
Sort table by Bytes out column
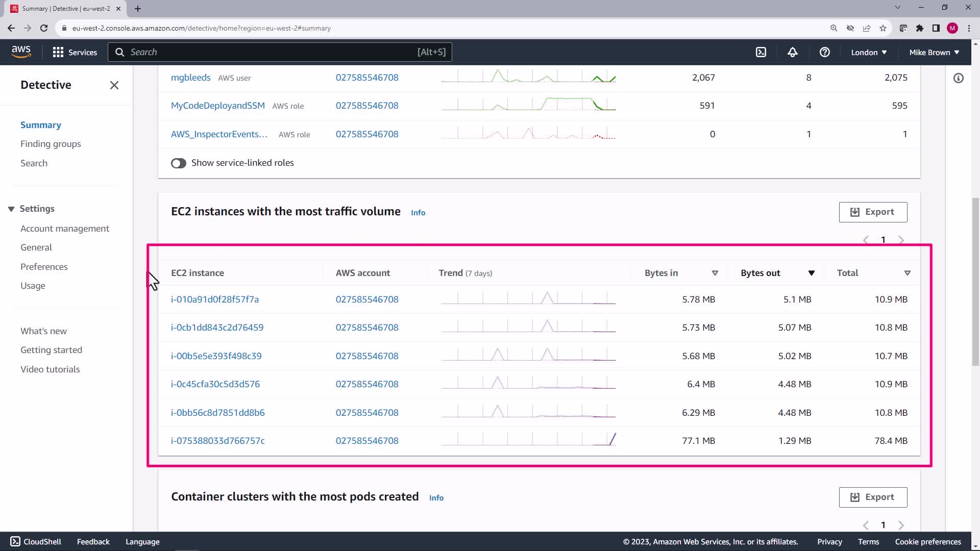click(x=811, y=273)
